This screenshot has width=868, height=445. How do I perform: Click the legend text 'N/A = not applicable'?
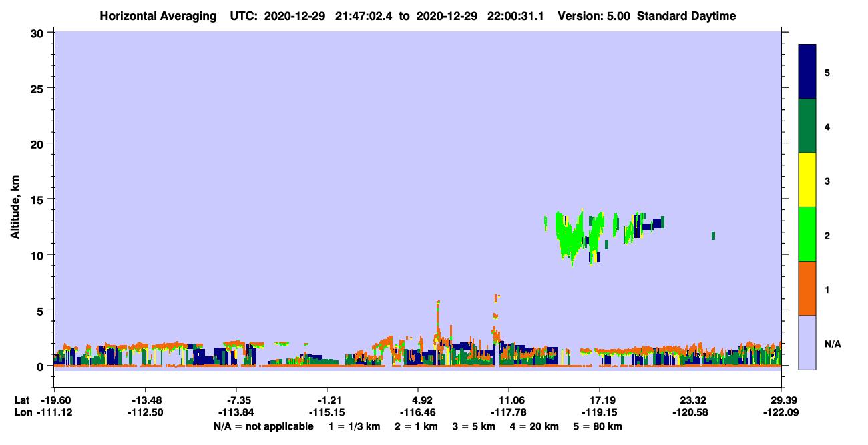click(263, 426)
